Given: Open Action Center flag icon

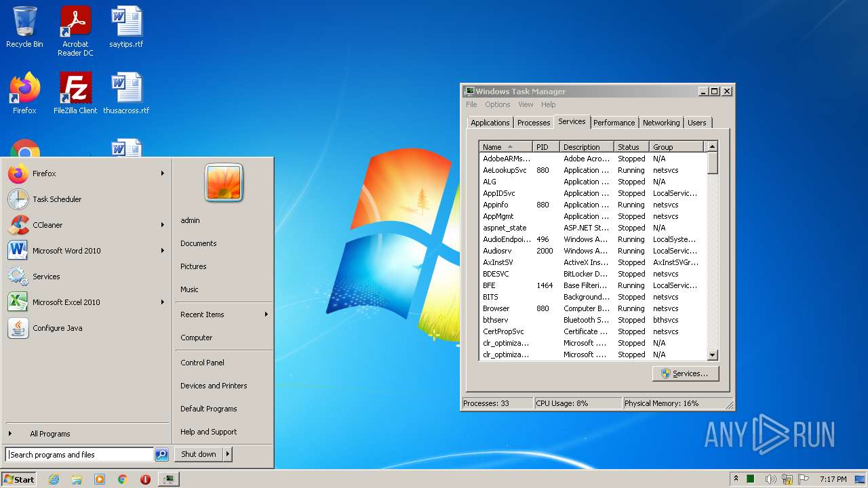Looking at the screenshot, I should point(804,479).
